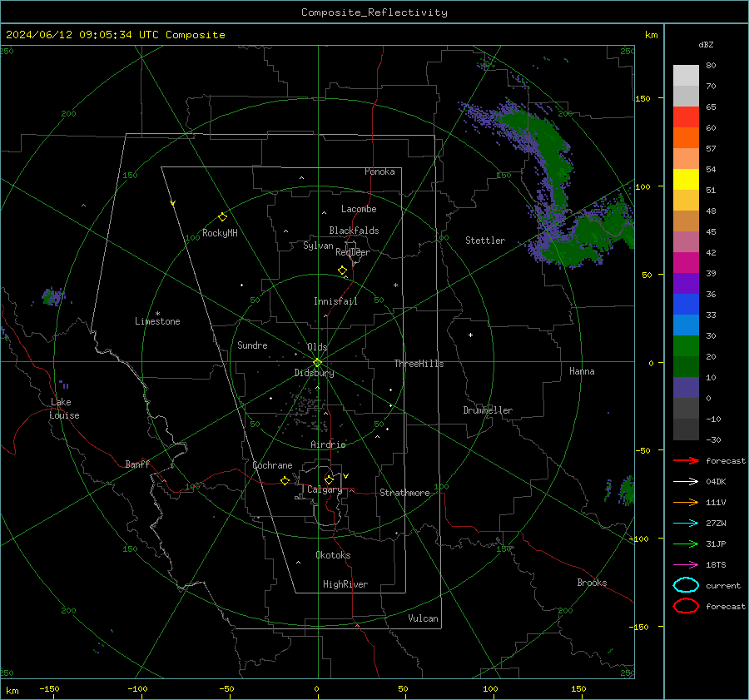Pick the bright red 60 dBZ color swatch
Screen dimensions: 749x700
click(686, 117)
